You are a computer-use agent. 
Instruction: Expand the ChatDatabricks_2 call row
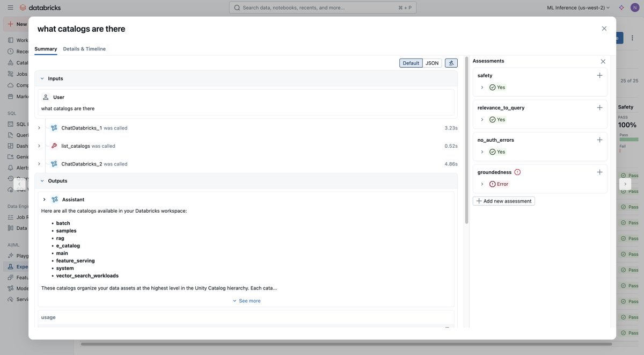click(39, 164)
